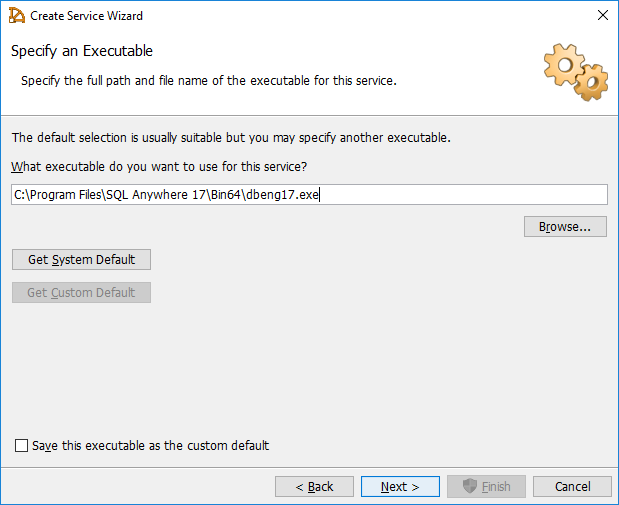Click the 'Save this executable' checkbox label text
The height and width of the screenshot is (505, 619).
150,446
